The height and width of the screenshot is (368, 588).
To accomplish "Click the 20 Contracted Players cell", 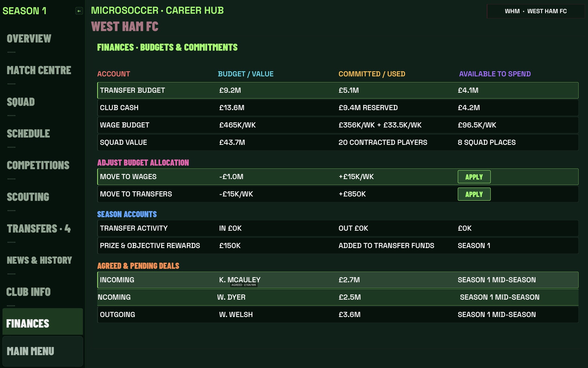I will 383,142.
